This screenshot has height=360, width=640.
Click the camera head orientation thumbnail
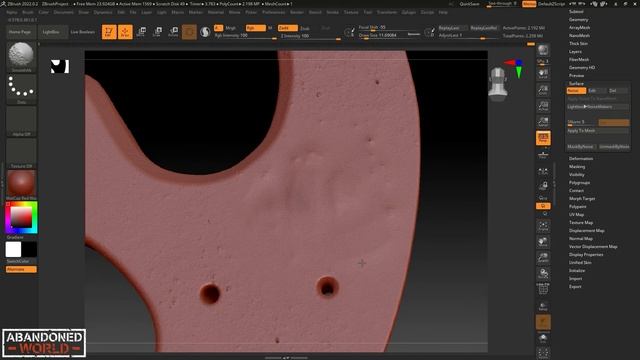coord(498,84)
